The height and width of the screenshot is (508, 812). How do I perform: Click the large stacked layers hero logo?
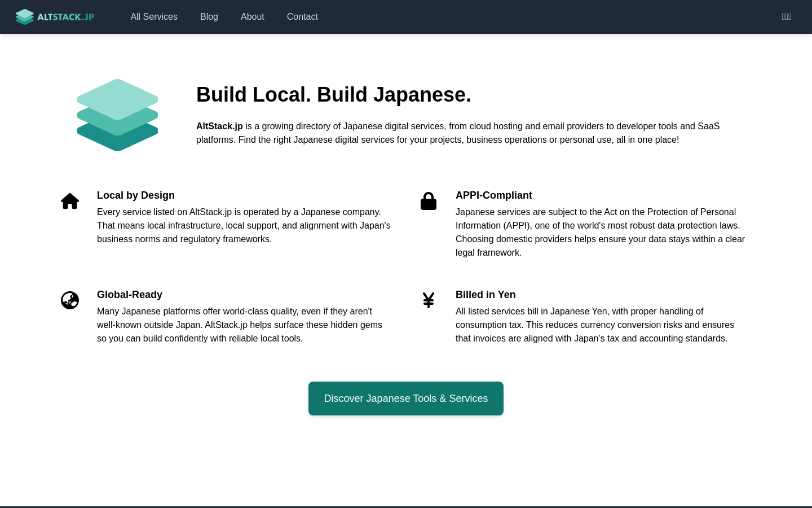117,115
